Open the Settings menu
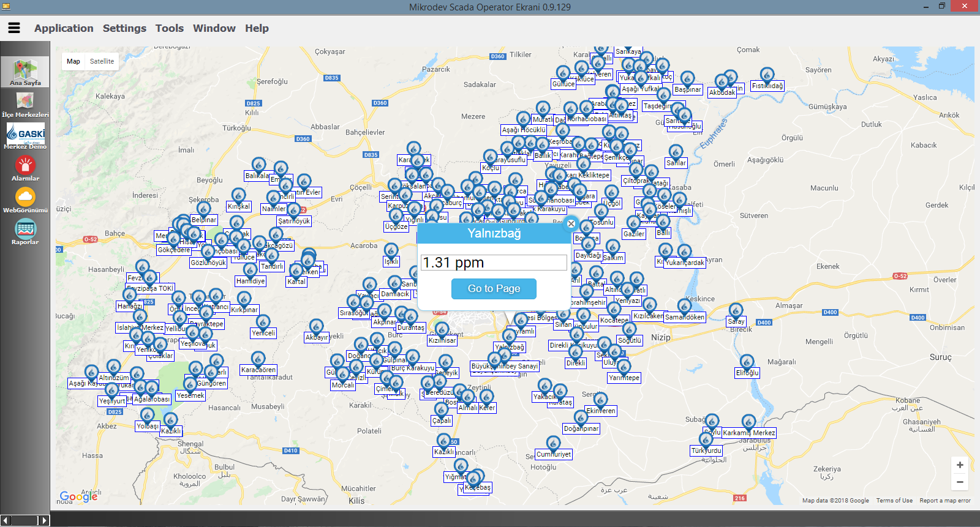This screenshot has height=527, width=980. pyautogui.click(x=124, y=28)
